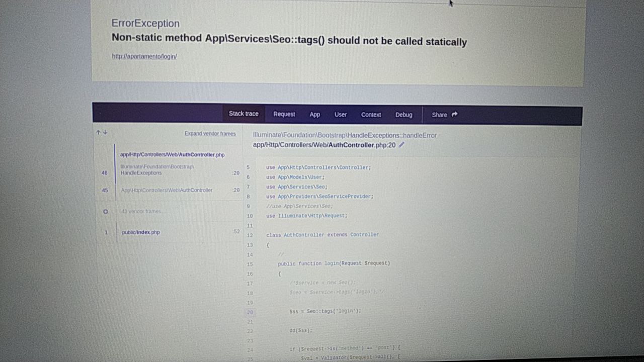This screenshot has height=362, width=644.
Task: Open the App tab
Action: [315, 115]
